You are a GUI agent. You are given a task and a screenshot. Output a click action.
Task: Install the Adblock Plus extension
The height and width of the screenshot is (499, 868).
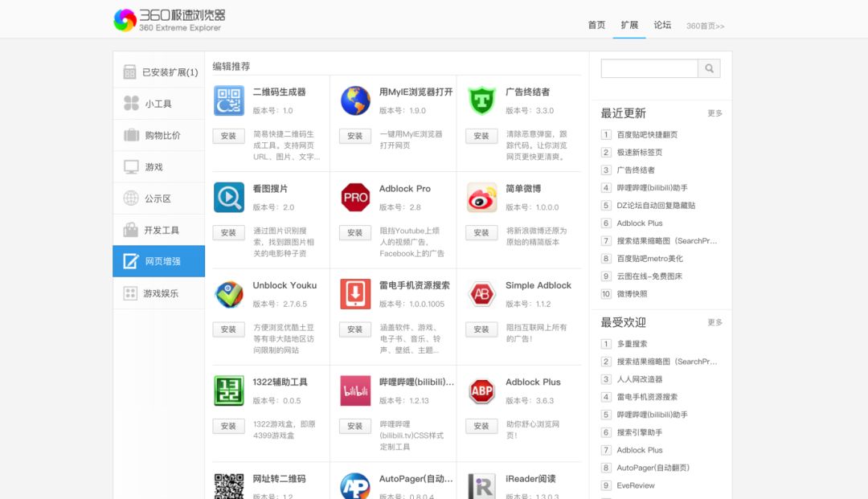[x=481, y=426]
